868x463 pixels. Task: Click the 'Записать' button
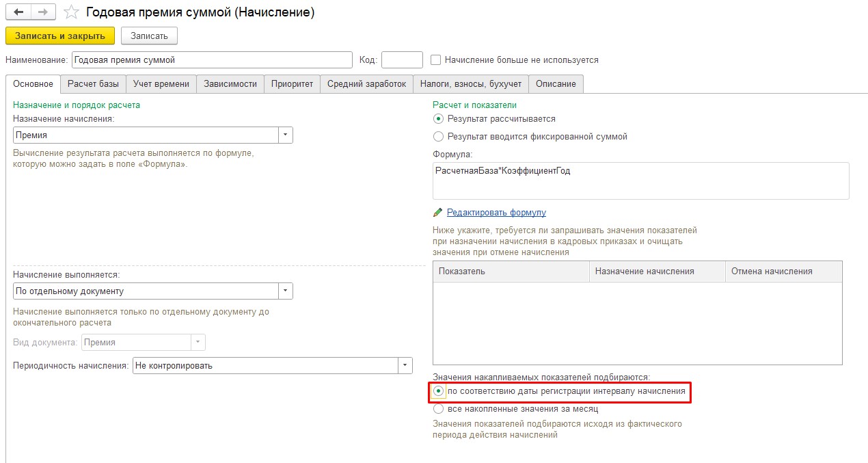[x=149, y=36]
